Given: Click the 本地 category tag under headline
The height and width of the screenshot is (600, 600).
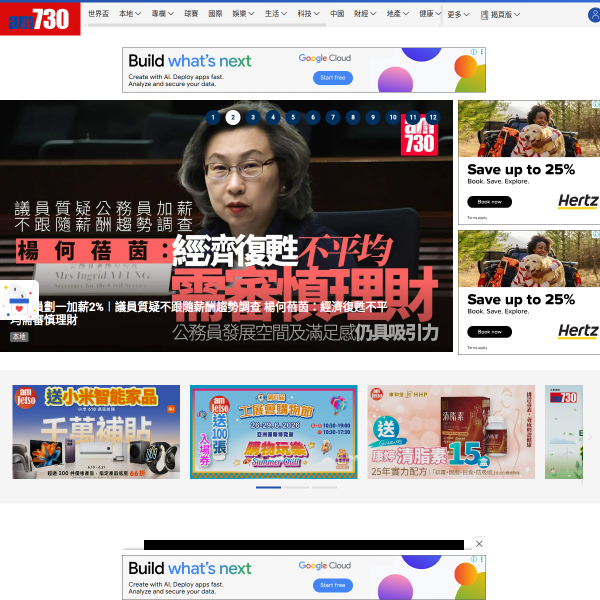Looking at the screenshot, I should [x=19, y=337].
